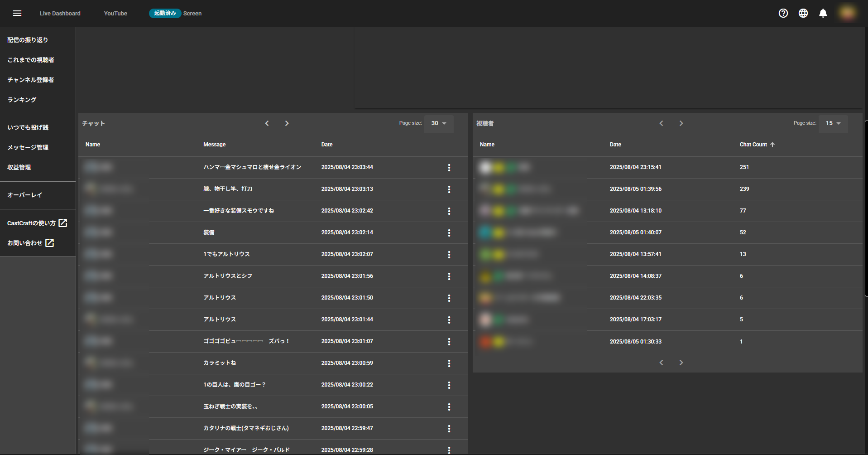This screenshot has height=455, width=868.
Task: Select message 一番好きな装備スモウですね
Action: point(239,211)
